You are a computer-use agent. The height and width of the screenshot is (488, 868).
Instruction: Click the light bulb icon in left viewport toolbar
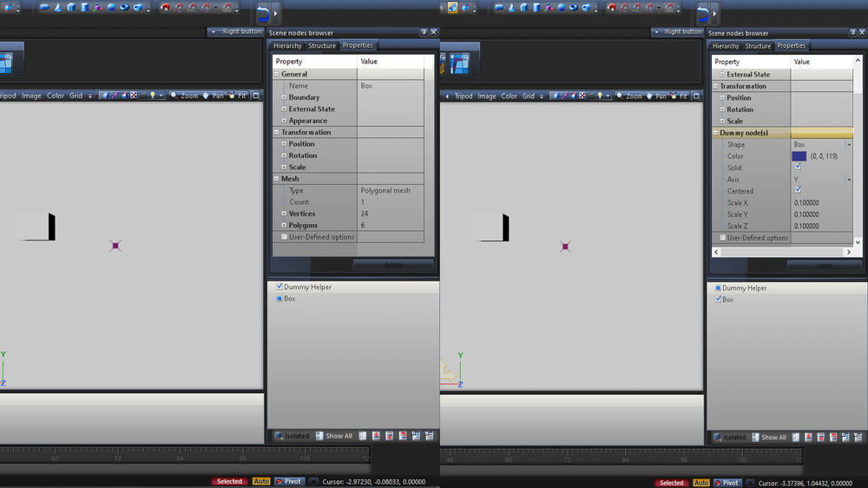click(x=153, y=96)
